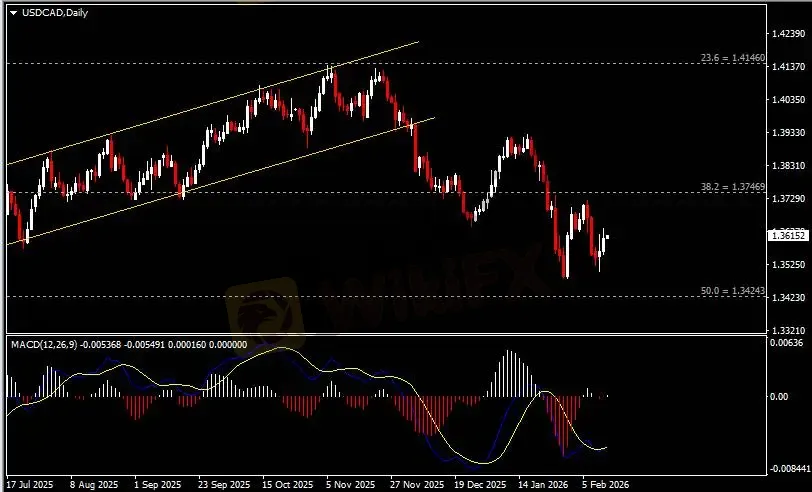Select the 23.6 = 1.41460 Fibonacci label

[733, 58]
